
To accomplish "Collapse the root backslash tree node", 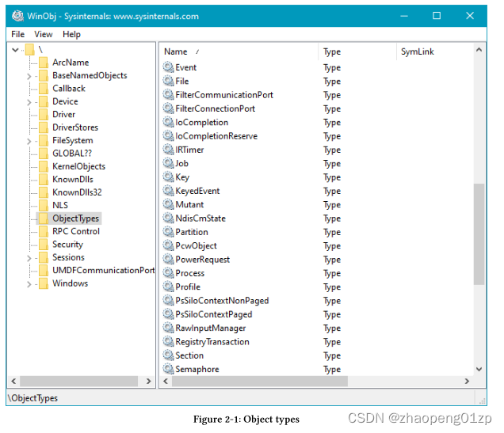I will coord(15,50).
